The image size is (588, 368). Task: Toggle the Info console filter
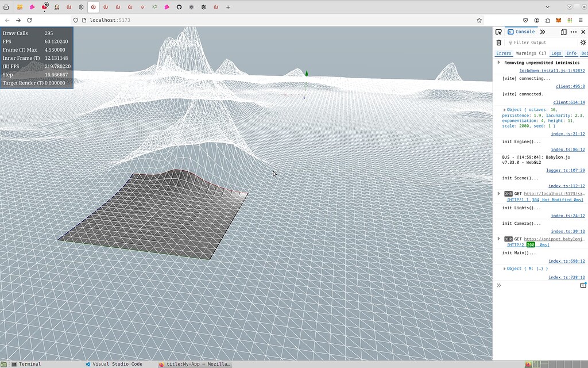pos(571,53)
